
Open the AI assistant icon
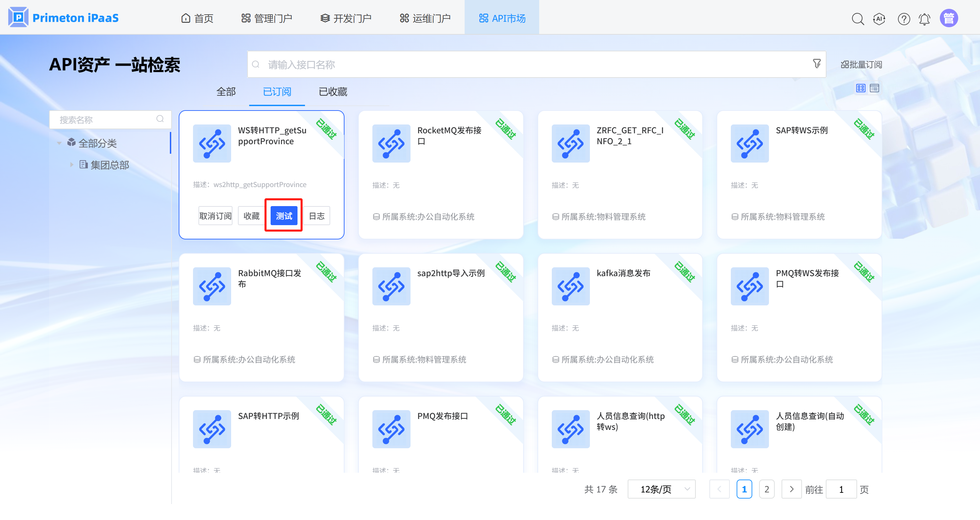coord(879,19)
